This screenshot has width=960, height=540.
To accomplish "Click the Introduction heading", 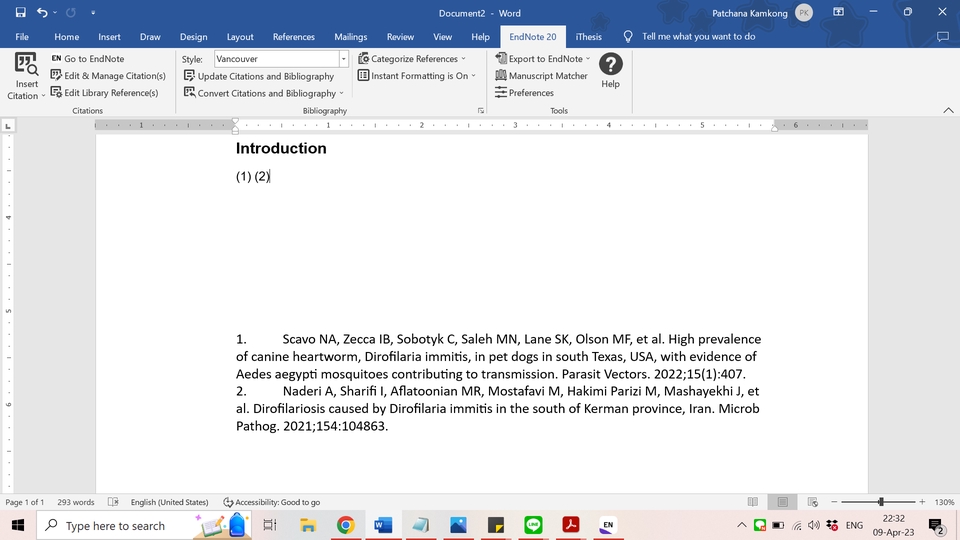I will (x=281, y=148).
